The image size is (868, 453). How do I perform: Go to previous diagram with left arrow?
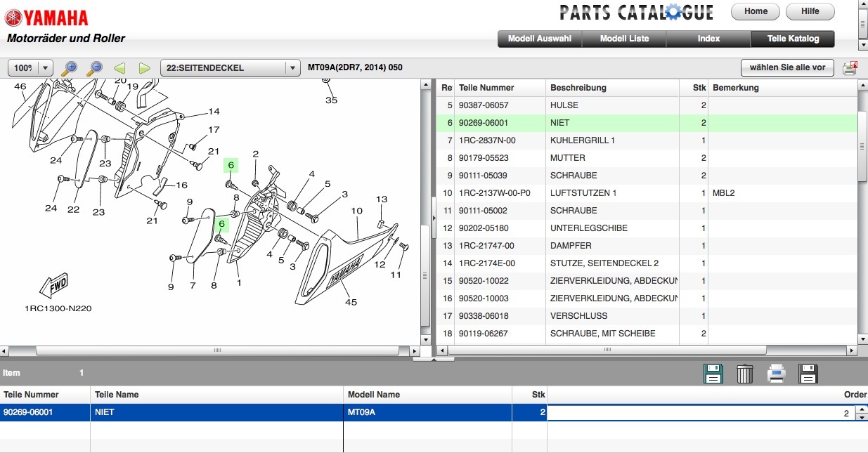119,68
